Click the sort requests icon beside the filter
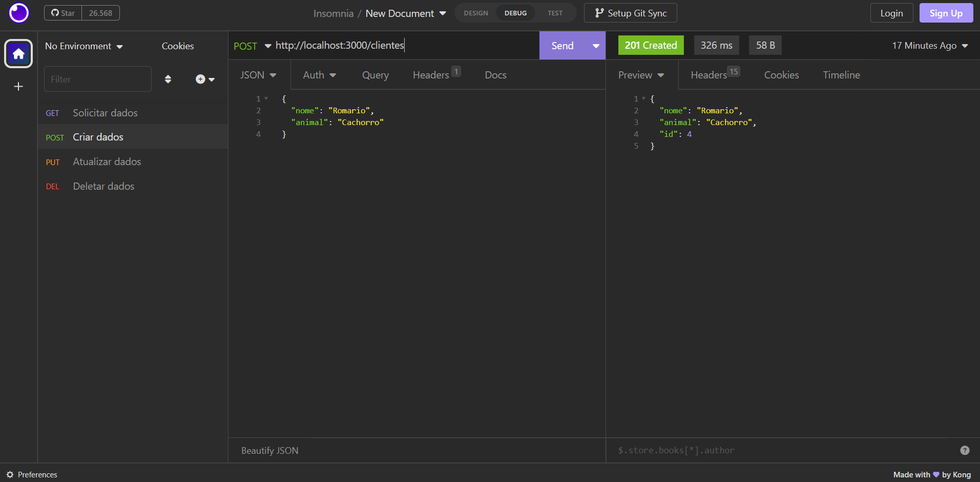Screen dimensions: 980x482 click(168, 79)
